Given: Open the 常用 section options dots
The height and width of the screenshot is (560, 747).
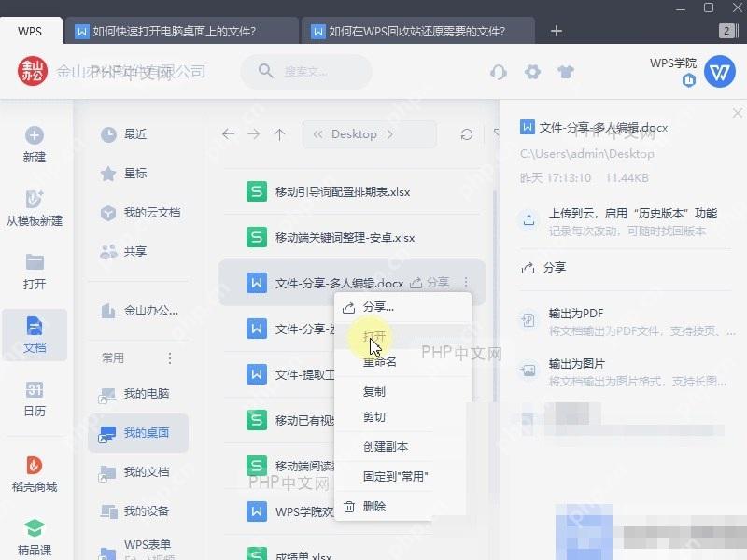Looking at the screenshot, I should point(170,358).
